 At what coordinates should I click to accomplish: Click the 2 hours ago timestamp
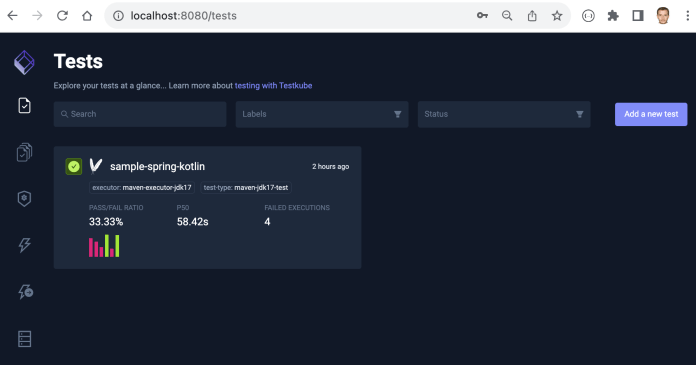pos(330,167)
